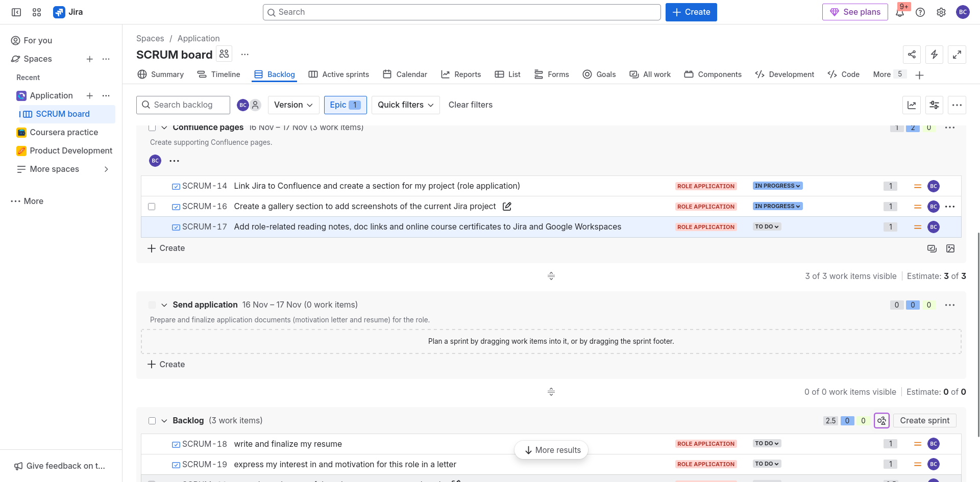Check the Confluence pages sprint checkbox
This screenshot has width=980, height=482.
[152, 128]
